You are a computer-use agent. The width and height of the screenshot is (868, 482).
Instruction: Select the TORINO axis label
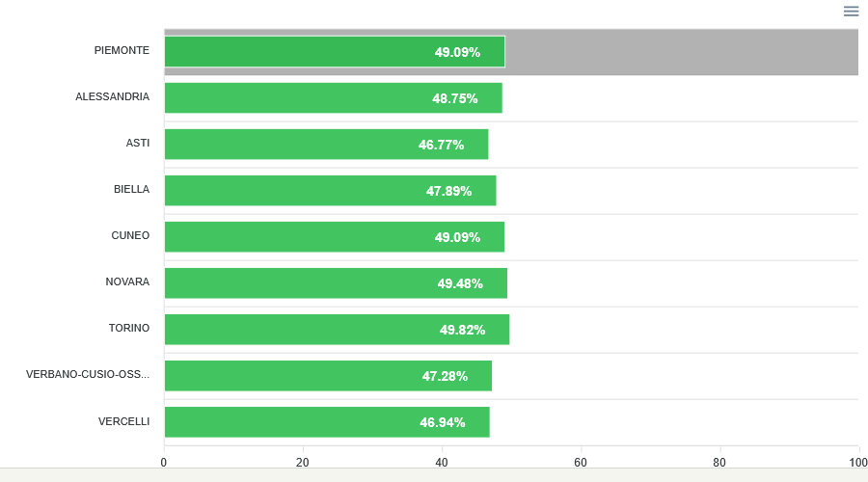pos(129,329)
